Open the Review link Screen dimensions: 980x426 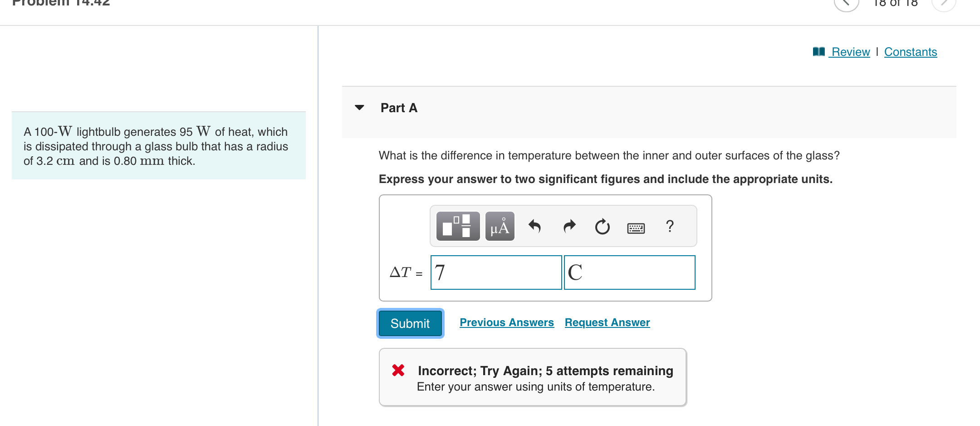(850, 52)
